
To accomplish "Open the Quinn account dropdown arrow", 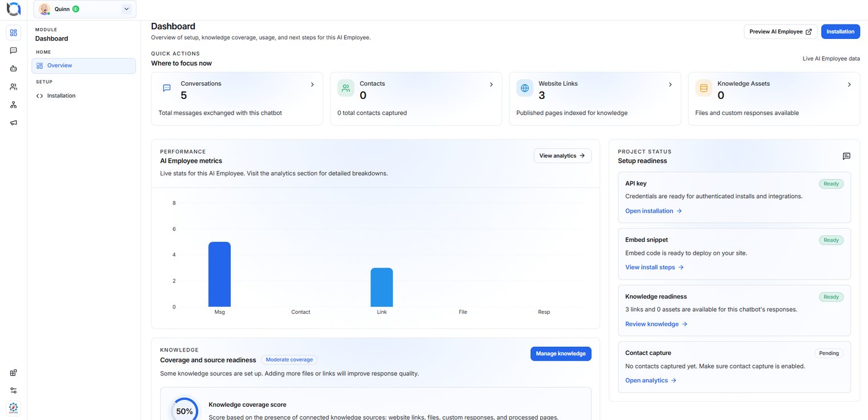I will [x=126, y=9].
